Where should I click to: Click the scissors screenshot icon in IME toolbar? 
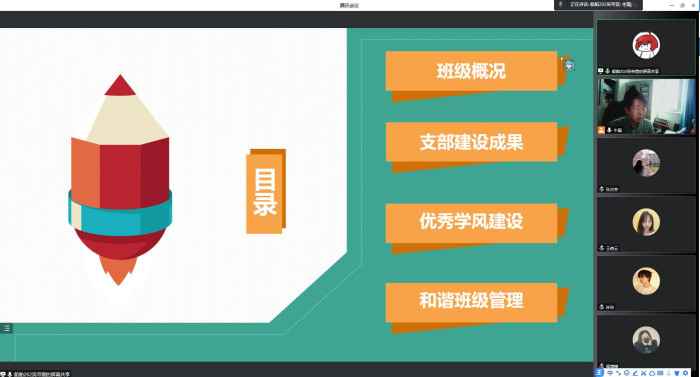pos(643,373)
